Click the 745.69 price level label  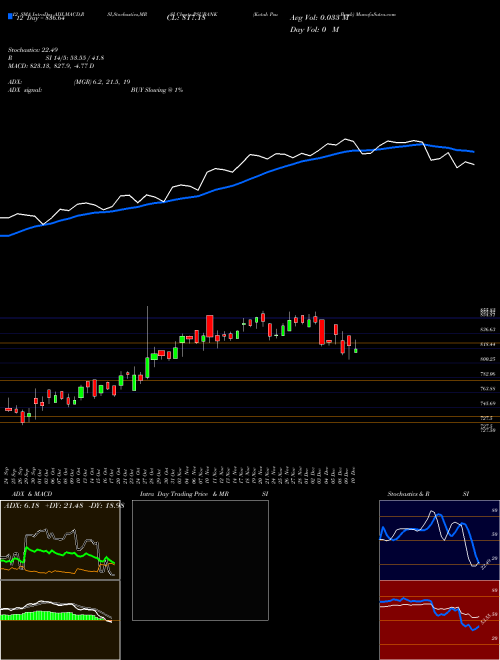click(488, 403)
